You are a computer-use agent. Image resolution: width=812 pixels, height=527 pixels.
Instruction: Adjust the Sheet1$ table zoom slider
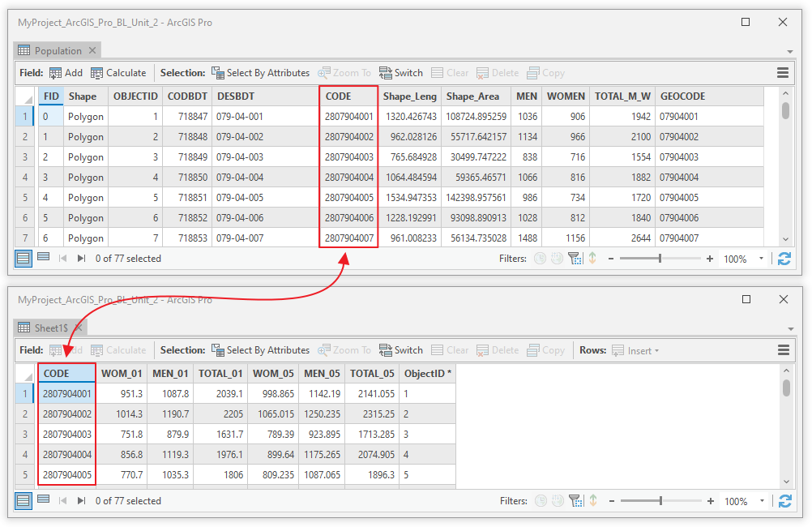pos(660,500)
